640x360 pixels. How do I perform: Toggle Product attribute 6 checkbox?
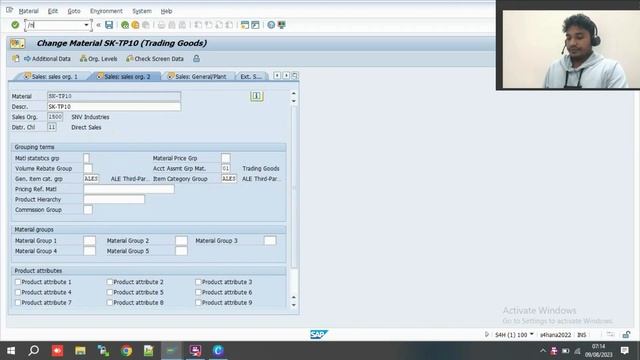tap(198, 292)
